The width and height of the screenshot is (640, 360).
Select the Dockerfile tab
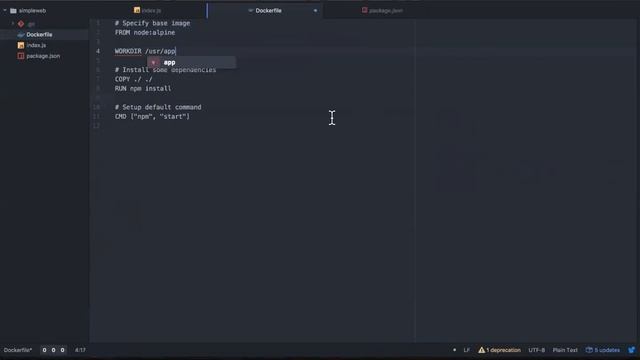point(265,10)
